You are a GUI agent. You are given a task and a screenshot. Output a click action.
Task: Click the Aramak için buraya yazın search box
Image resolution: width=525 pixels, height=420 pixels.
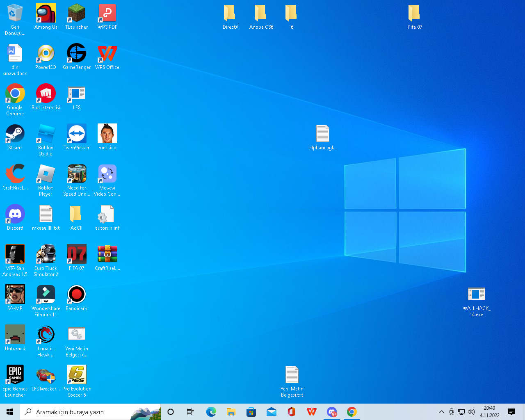pyautogui.click(x=90, y=412)
